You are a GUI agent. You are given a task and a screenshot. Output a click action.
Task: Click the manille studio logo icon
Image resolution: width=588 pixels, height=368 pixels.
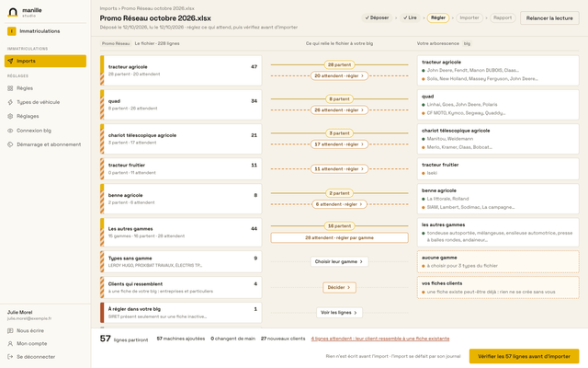pos(13,12)
